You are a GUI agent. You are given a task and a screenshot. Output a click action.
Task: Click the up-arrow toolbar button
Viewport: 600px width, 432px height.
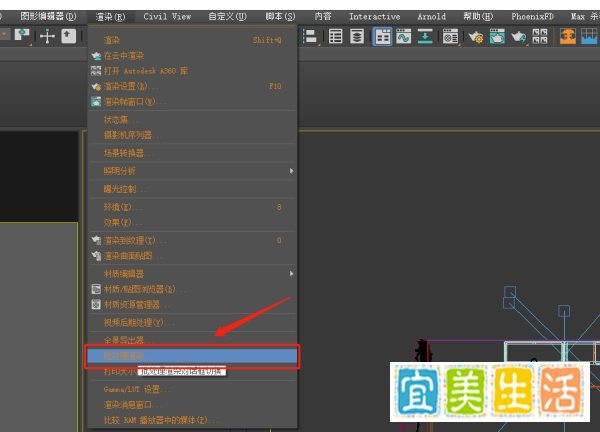[69, 36]
